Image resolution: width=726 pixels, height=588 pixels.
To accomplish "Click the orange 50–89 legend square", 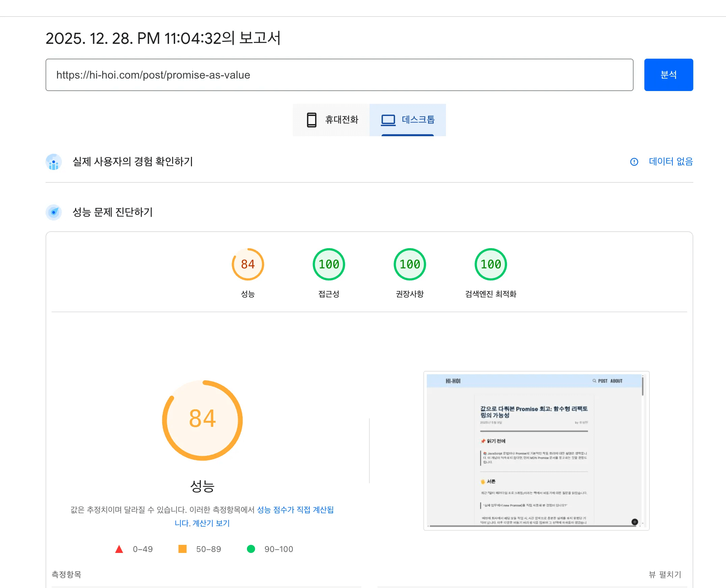I will coord(183,549).
